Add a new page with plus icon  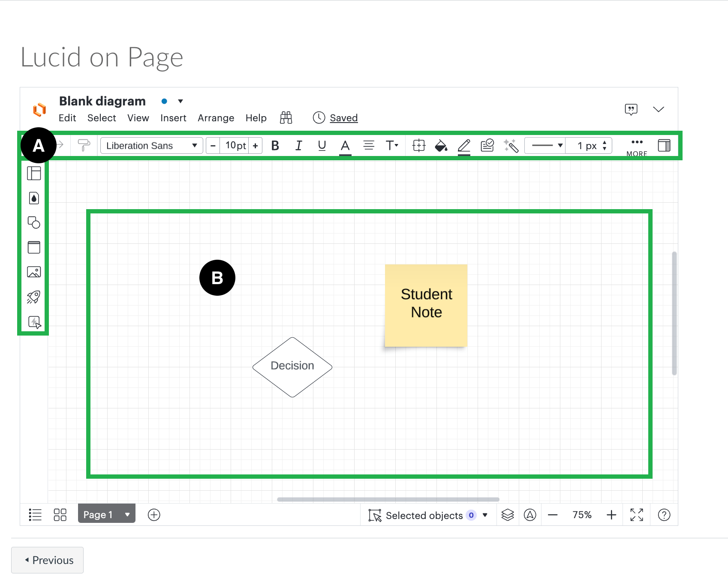(x=154, y=515)
